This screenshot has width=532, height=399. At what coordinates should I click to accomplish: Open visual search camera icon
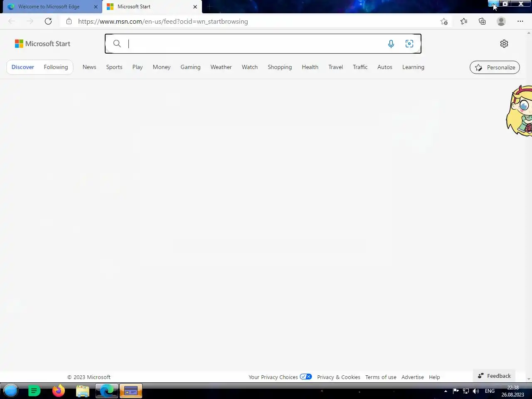pyautogui.click(x=409, y=44)
